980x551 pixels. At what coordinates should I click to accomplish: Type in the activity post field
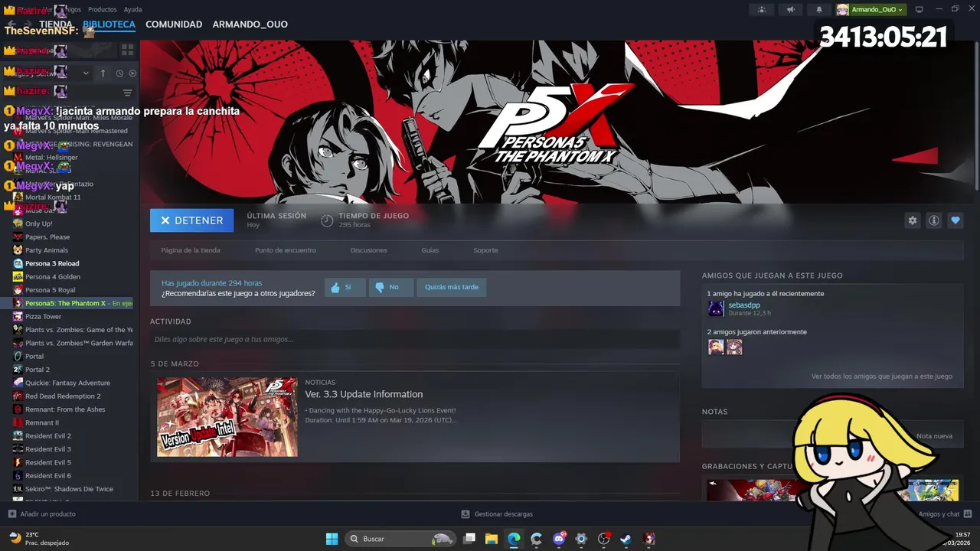pos(415,339)
